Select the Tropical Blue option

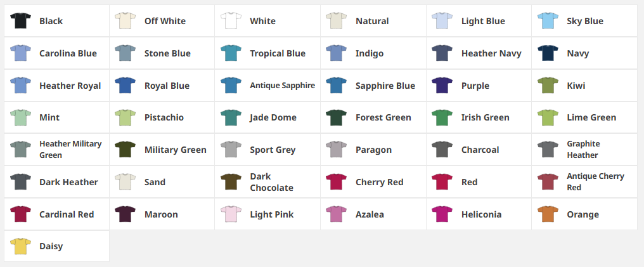[267, 53]
